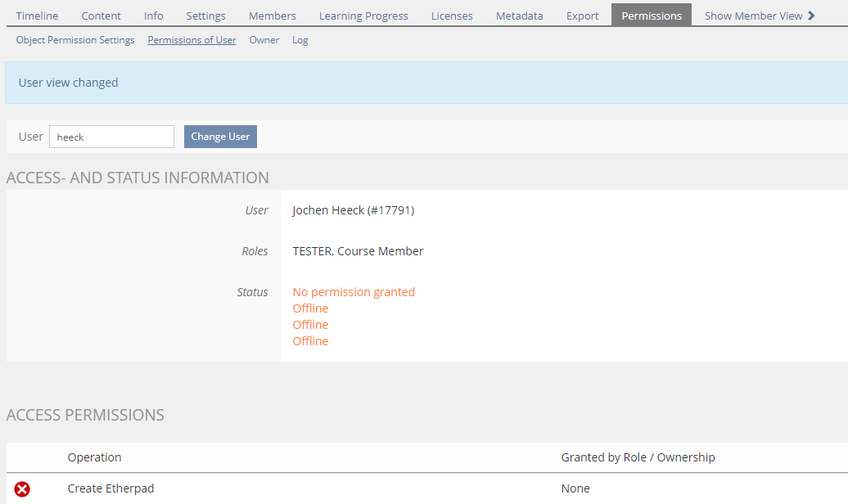Viewport: 848px width, 504px height.
Task: Open the Export tab
Action: [x=582, y=16]
